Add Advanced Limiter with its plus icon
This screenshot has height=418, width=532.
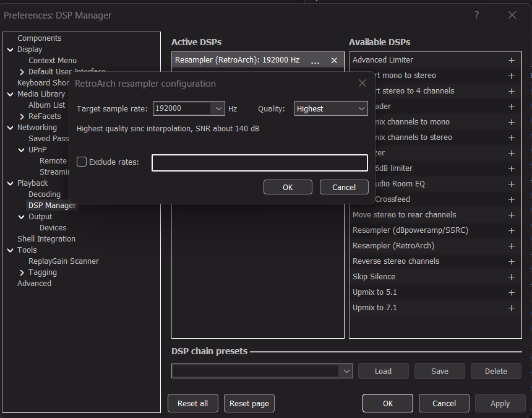(512, 60)
